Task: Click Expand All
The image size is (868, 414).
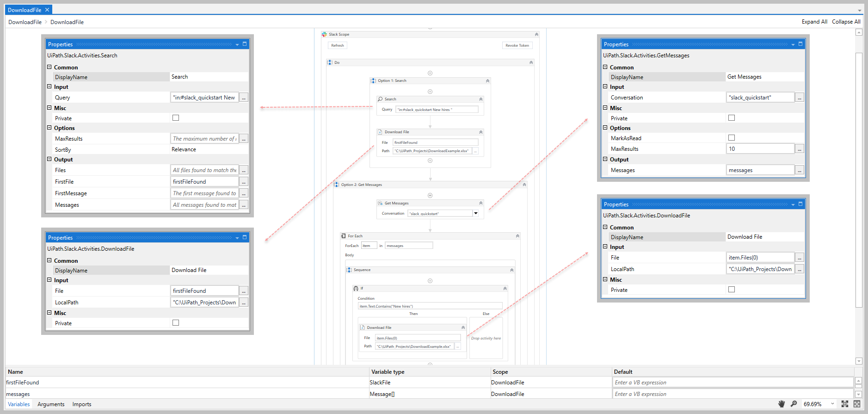Action: click(814, 22)
